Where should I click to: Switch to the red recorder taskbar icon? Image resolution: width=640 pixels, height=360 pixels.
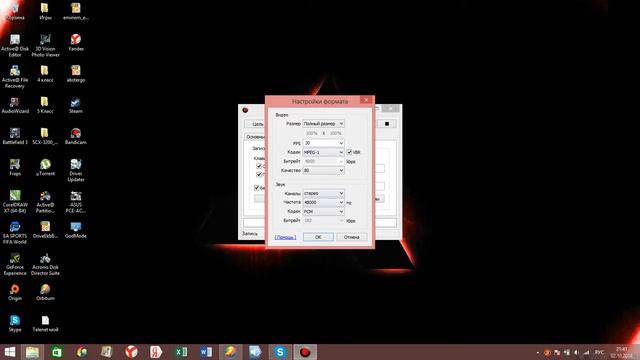305,352
